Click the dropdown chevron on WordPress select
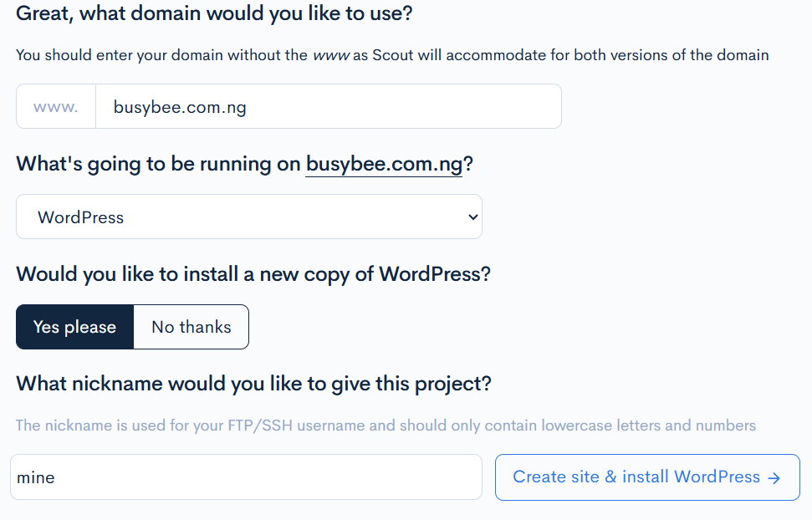The image size is (812, 520). point(472,217)
